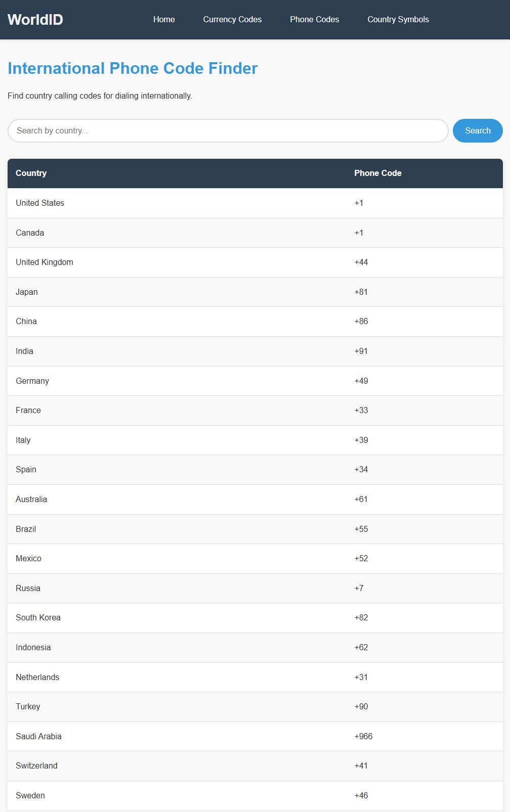Navigate to Country Symbols

point(398,20)
